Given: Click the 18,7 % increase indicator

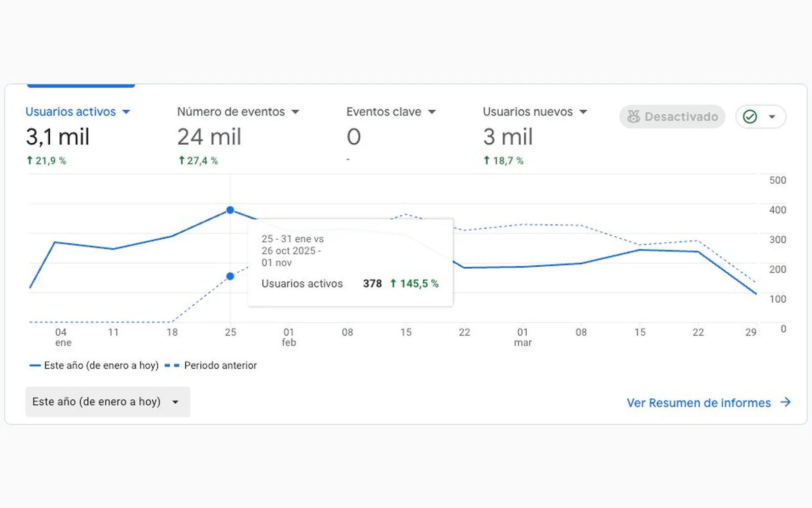Looking at the screenshot, I should point(503,161).
